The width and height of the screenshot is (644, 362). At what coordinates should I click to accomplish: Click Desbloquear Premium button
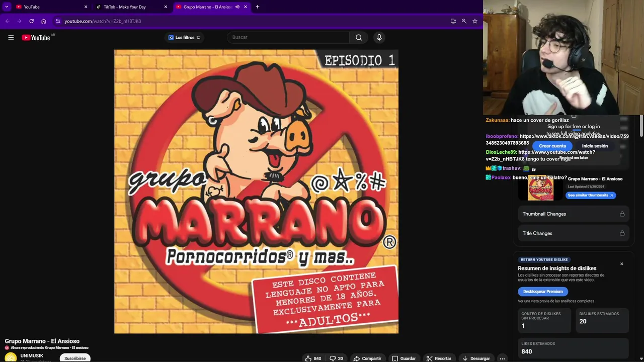543,292
